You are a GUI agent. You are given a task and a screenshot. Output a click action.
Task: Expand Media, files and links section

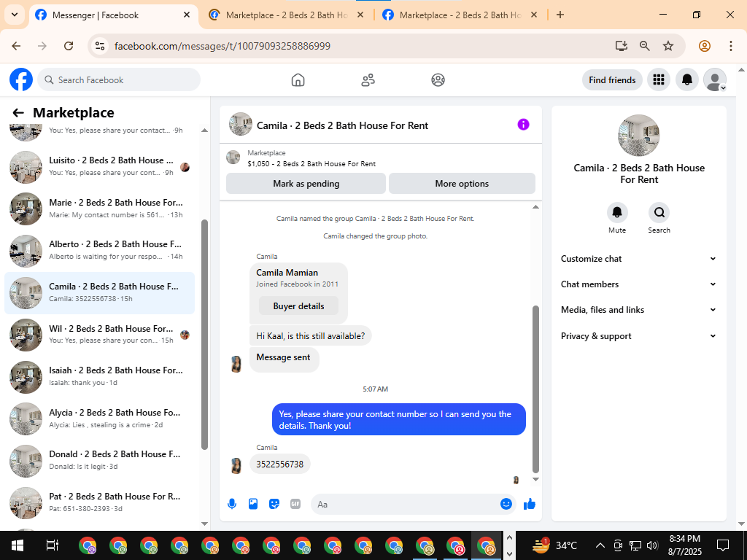(638, 309)
